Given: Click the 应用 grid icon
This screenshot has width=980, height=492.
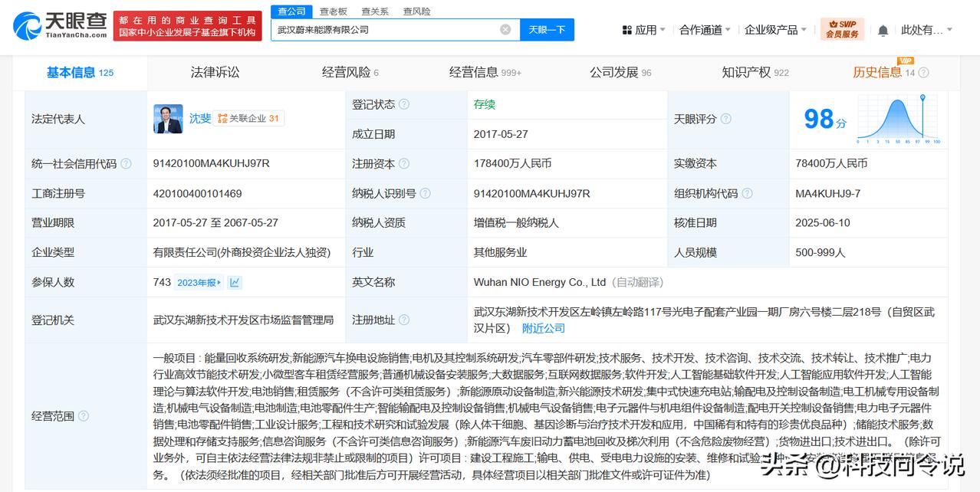Looking at the screenshot, I should [626, 30].
